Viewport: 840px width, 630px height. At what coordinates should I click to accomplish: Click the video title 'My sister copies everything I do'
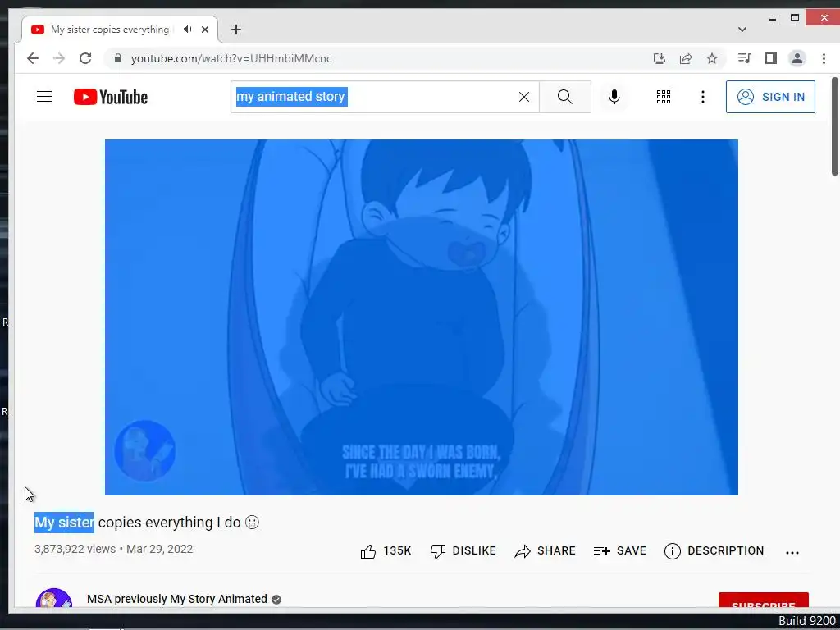147,523
